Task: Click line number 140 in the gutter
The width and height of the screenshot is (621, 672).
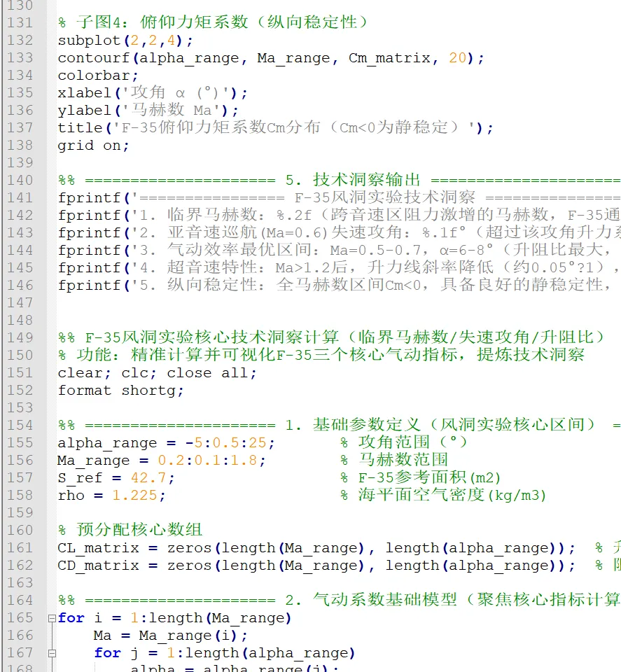Action: [20, 181]
